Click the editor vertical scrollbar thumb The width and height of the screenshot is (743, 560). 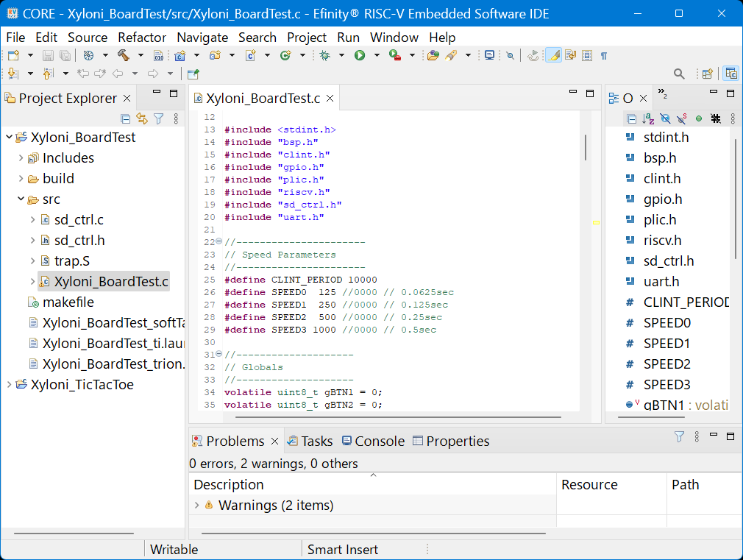[586, 147]
